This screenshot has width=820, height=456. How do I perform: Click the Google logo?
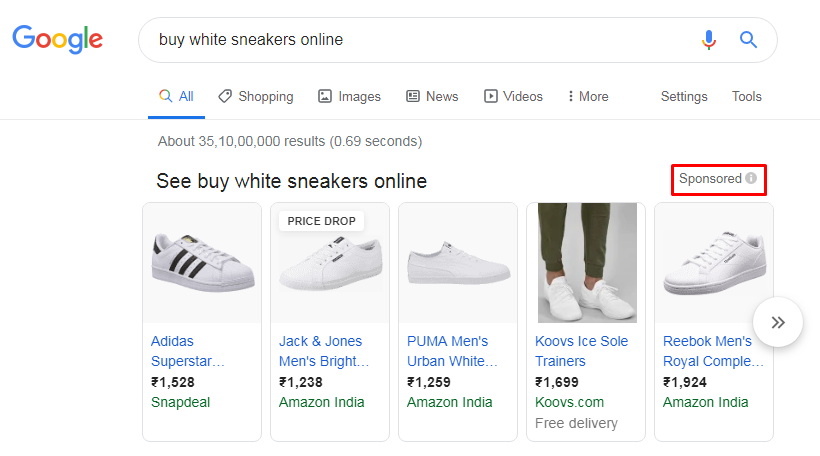58,39
